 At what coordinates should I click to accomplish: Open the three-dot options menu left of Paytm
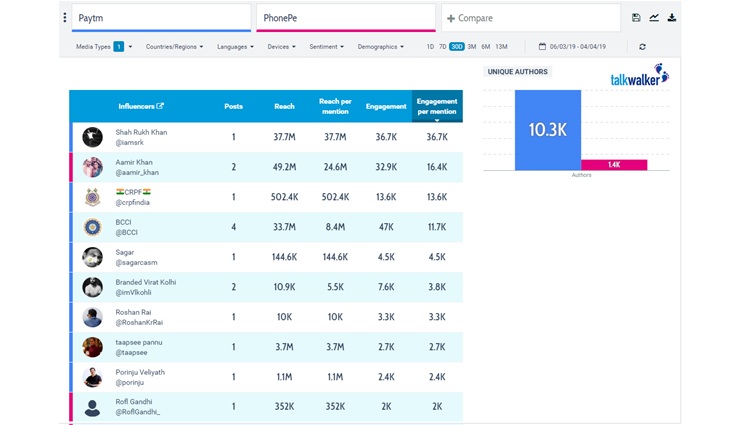pos(65,18)
